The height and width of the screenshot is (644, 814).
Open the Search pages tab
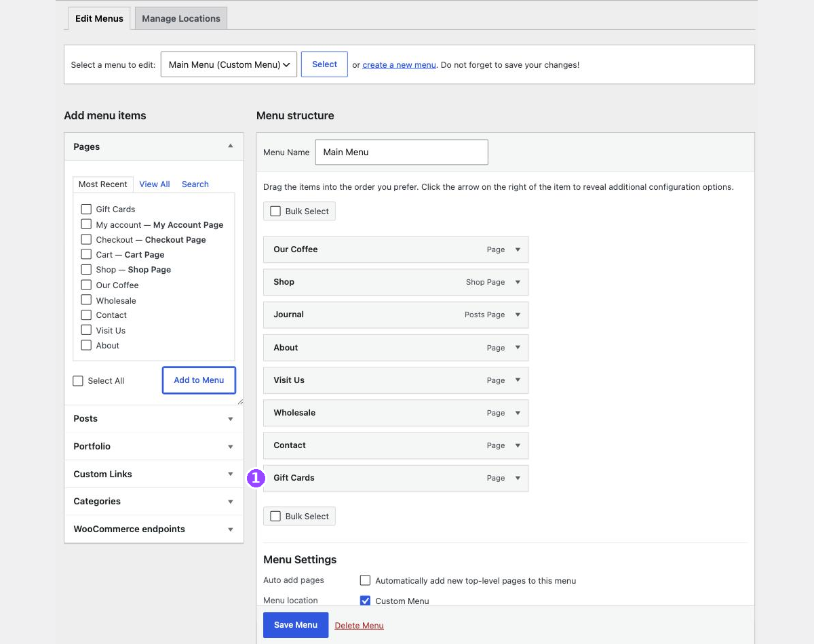195,184
